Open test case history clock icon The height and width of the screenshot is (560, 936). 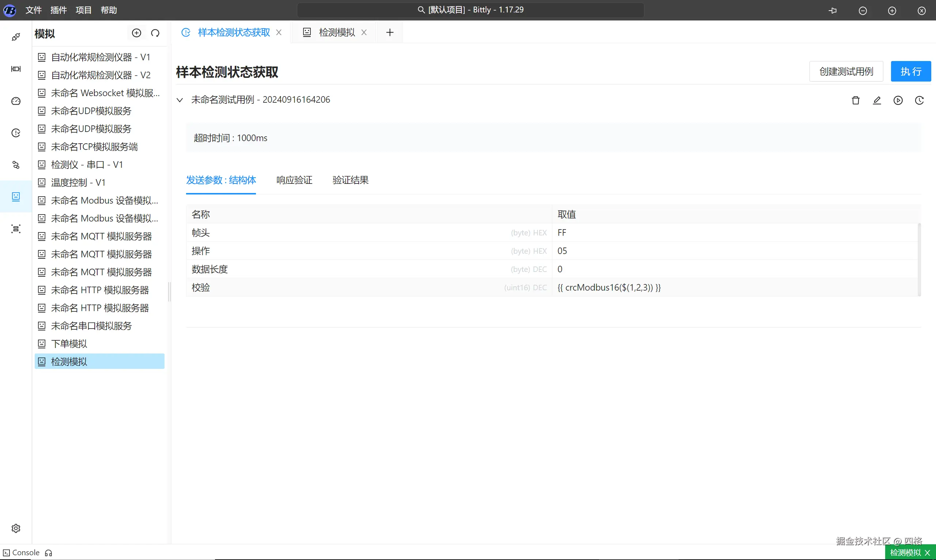(x=919, y=100)
